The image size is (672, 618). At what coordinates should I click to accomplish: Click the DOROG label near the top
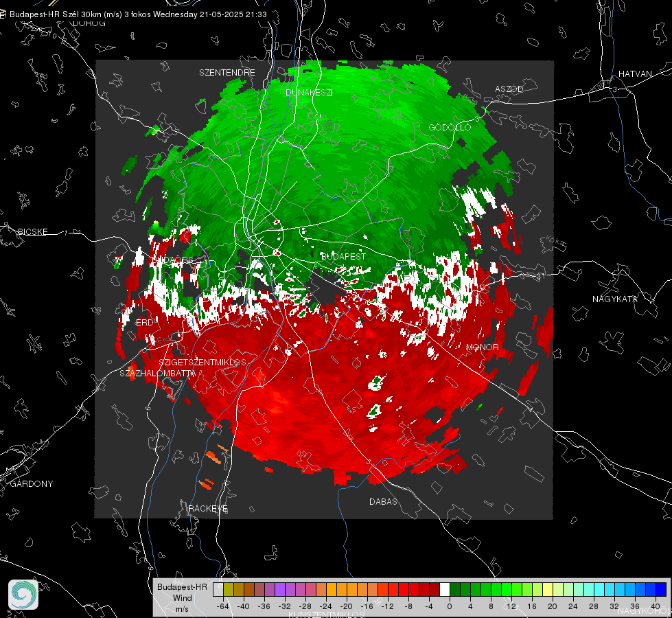point(89,23)
